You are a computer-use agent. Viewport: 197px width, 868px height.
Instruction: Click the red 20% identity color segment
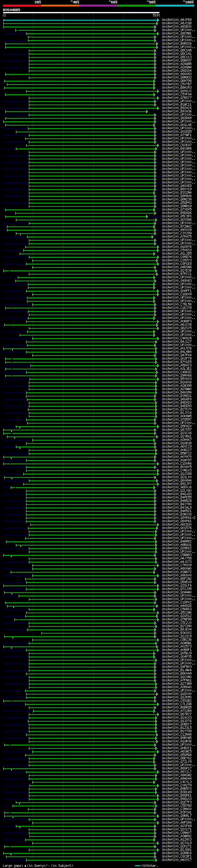tap(22, 6)
